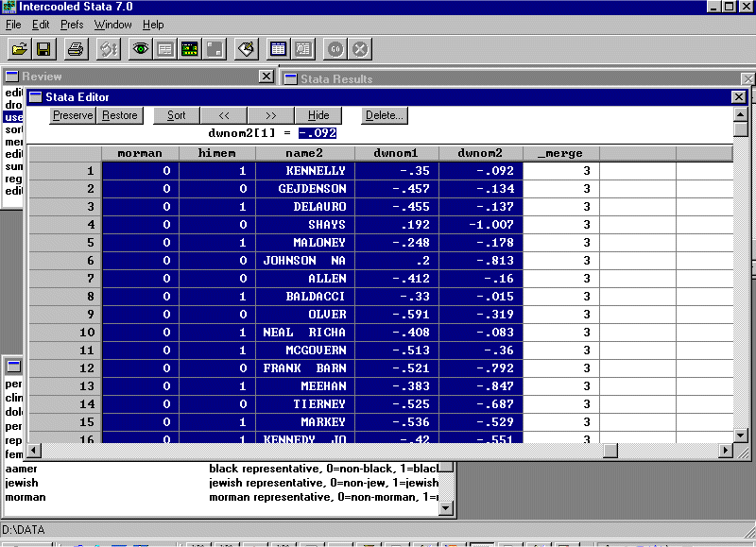Screen dimensions: 756x547
Task: Select the name2 column header
Action: [x=305, y=153]
